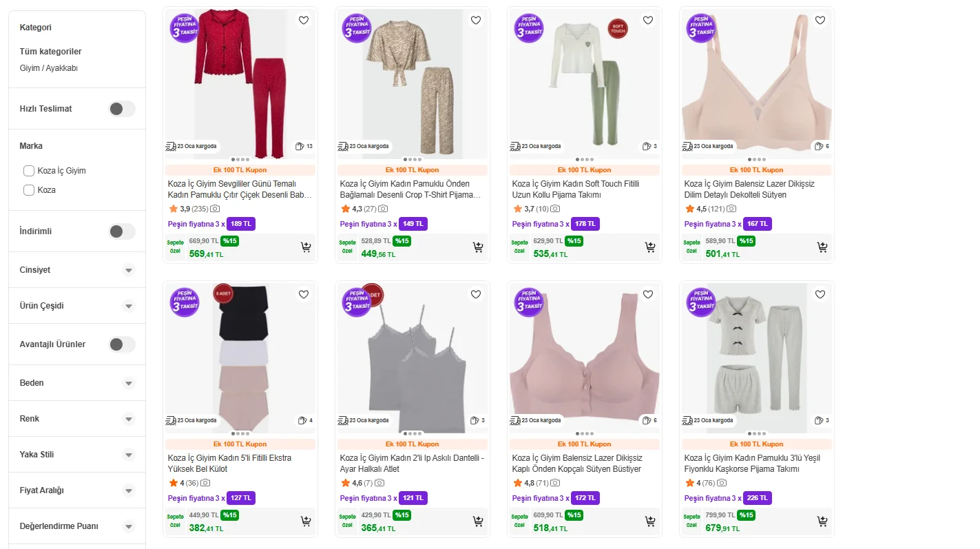Favorite the 5'li külot product
The width and height of the screenshot is (980, 549).
pyautogui.click(x=304, y=295)
